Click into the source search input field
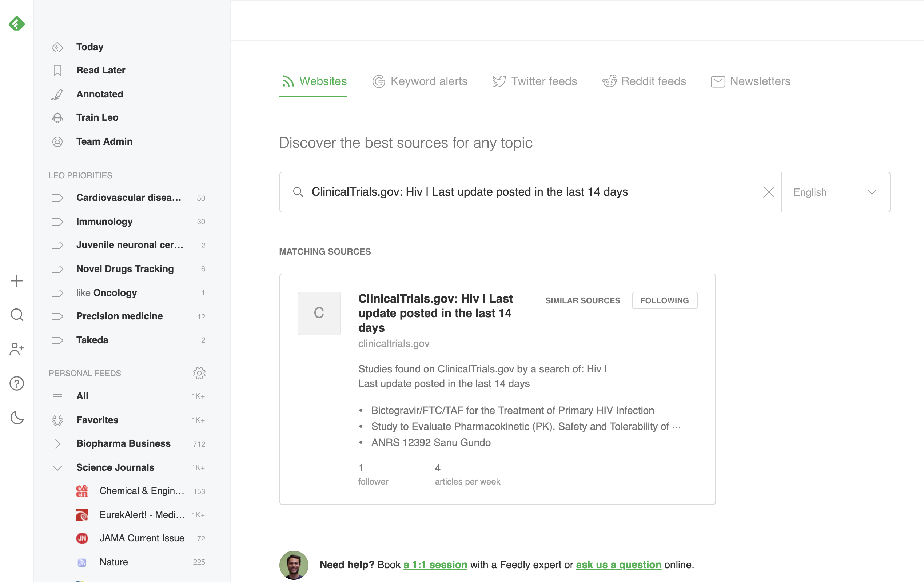This screenshot has width=924, height=582. point(530,192)
